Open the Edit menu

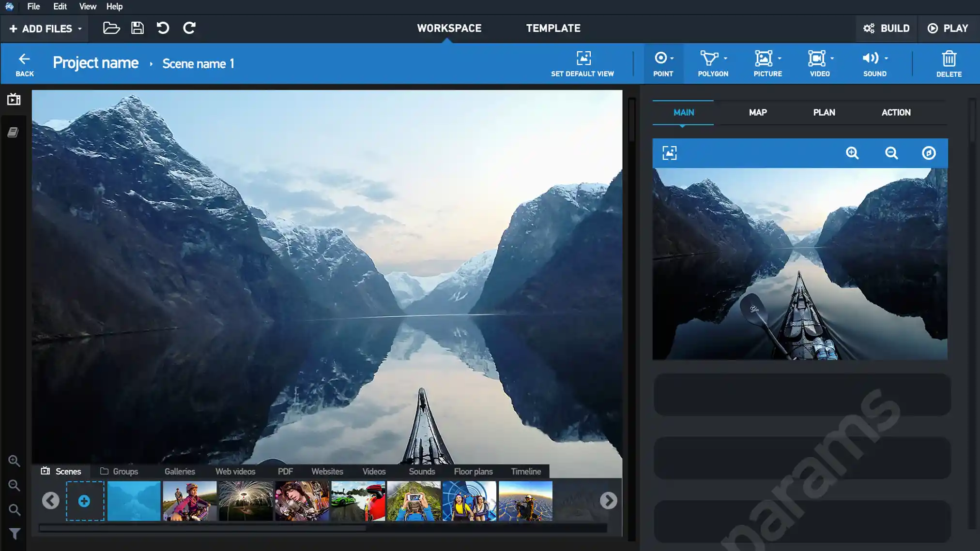(x=60, y=6)
